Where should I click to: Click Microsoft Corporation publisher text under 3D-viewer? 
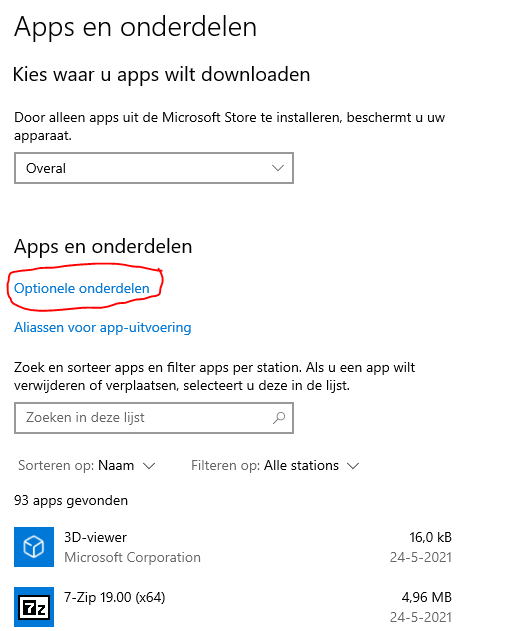pos(132,557)
